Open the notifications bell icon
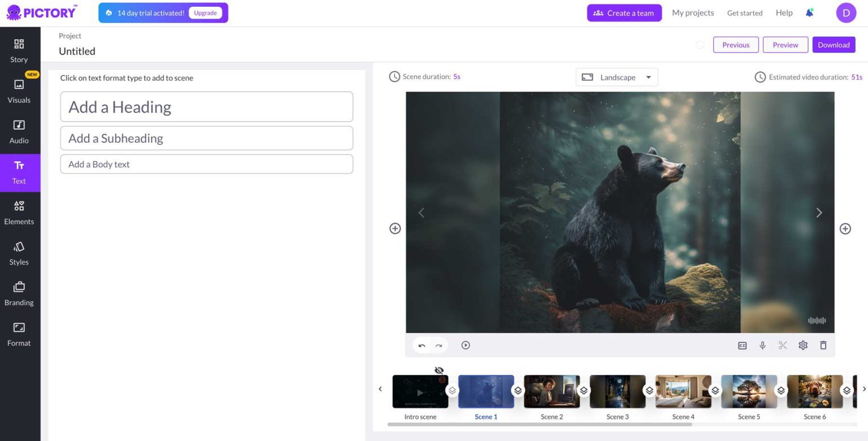 [809, 13]
